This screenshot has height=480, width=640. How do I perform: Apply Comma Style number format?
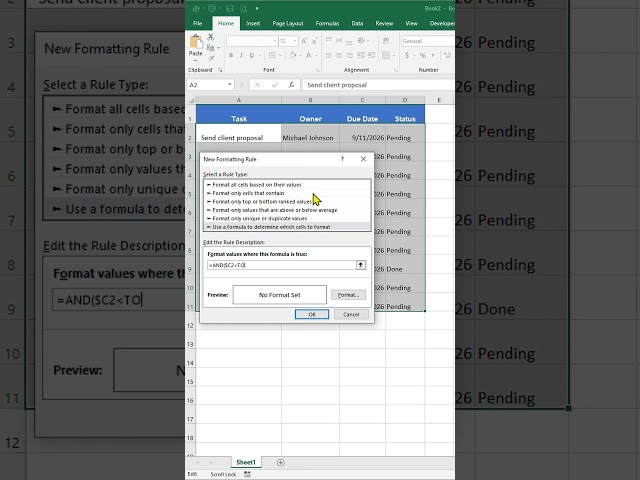[433, 55]
